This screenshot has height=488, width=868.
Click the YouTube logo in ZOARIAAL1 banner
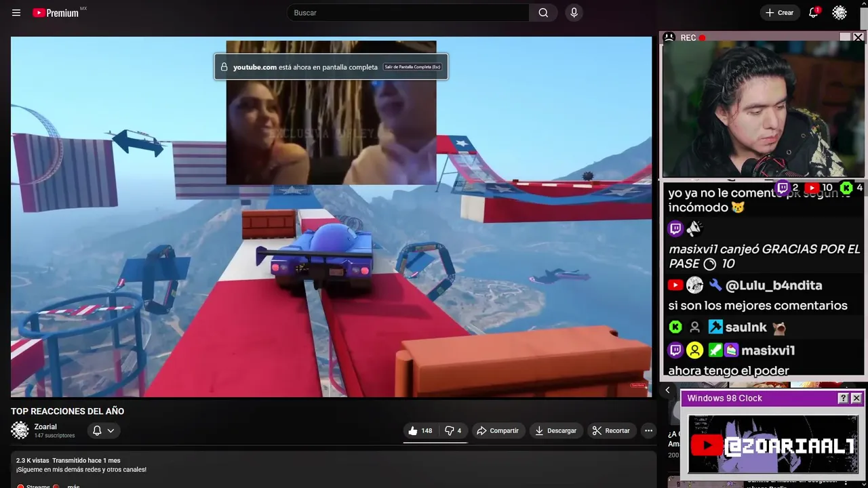coord(707,445)
